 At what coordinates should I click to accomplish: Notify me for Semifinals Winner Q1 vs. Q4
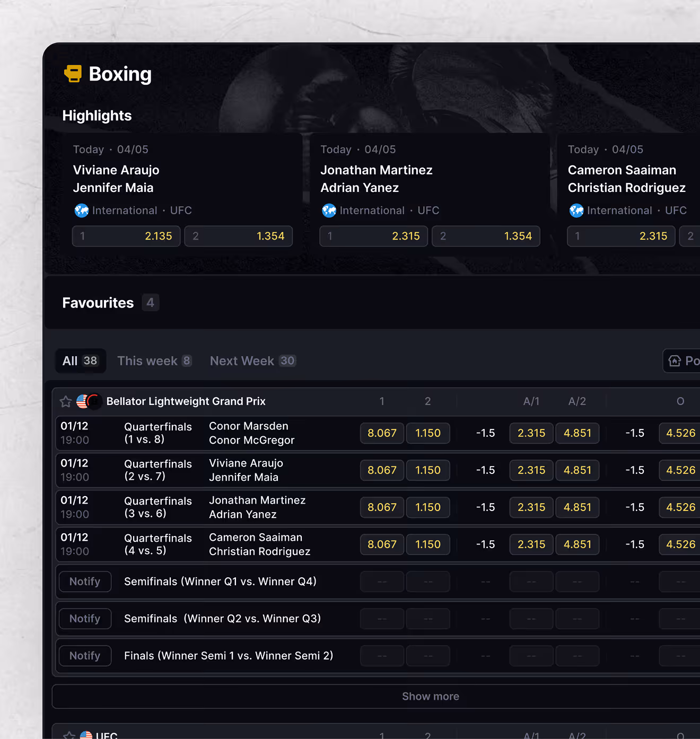click(85, 582)
